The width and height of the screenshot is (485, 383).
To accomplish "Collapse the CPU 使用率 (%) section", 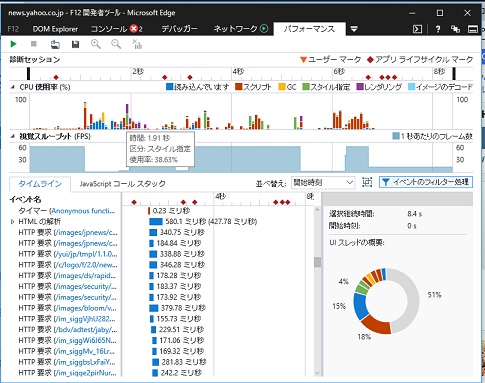I will tap(13, 87).
